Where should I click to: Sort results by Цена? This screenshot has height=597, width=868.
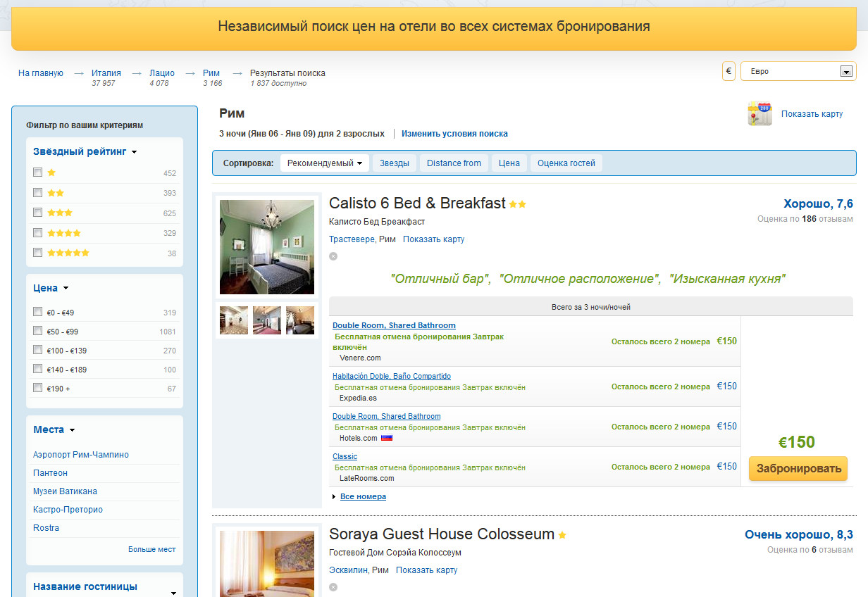[509, 163]
